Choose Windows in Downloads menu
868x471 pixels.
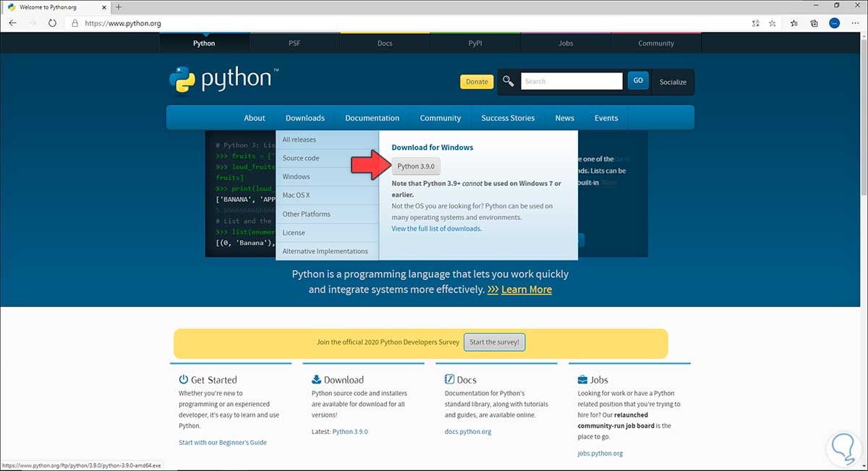coord(328,177)
